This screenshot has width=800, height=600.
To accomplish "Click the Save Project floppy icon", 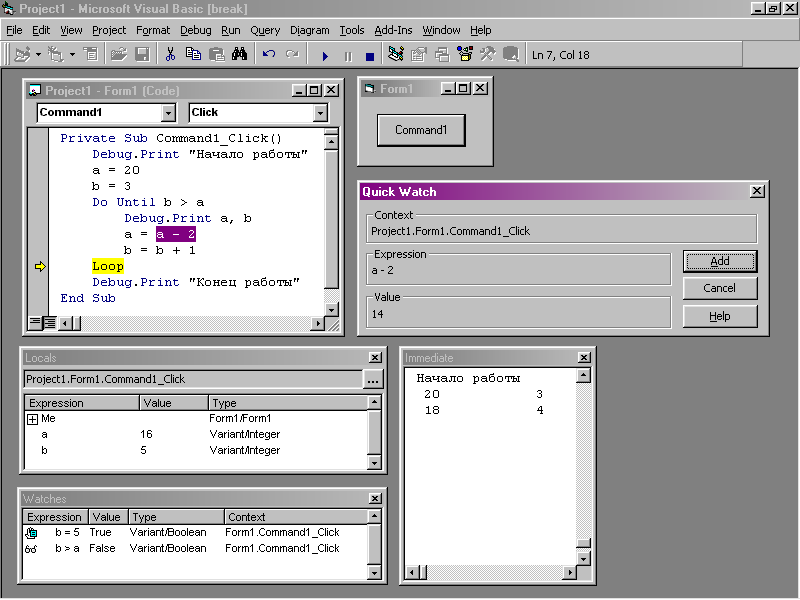I will [141, 54].
